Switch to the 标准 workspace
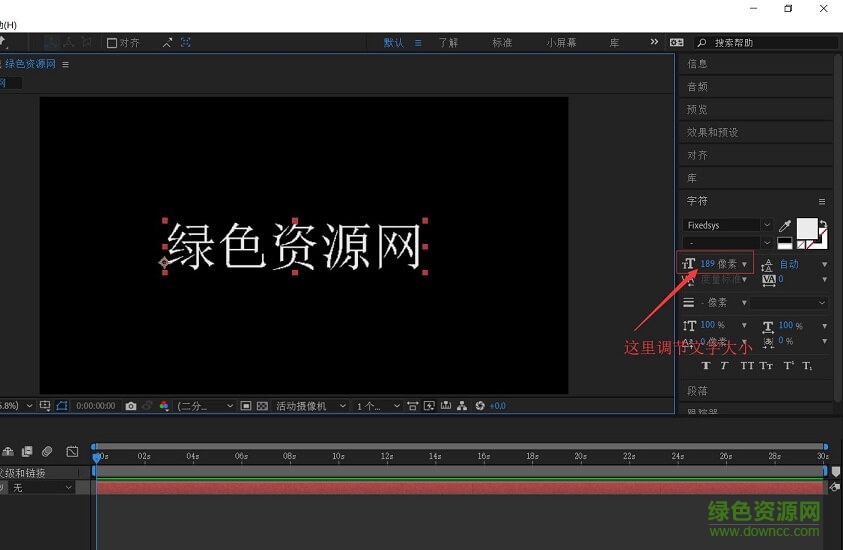The height and width of the screenshot is (550, 843). coord(502,42)
